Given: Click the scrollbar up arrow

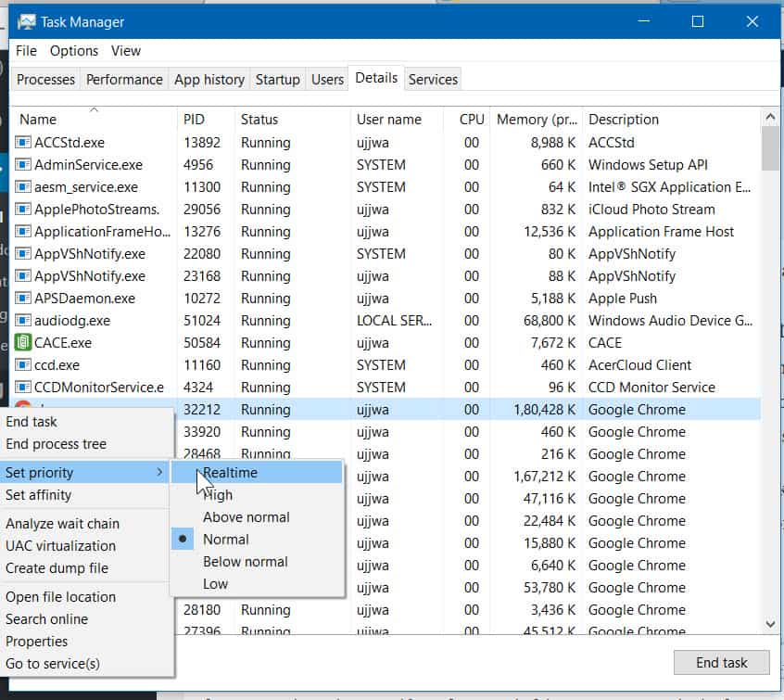Looking at the screenshot, I should point(770,117).
